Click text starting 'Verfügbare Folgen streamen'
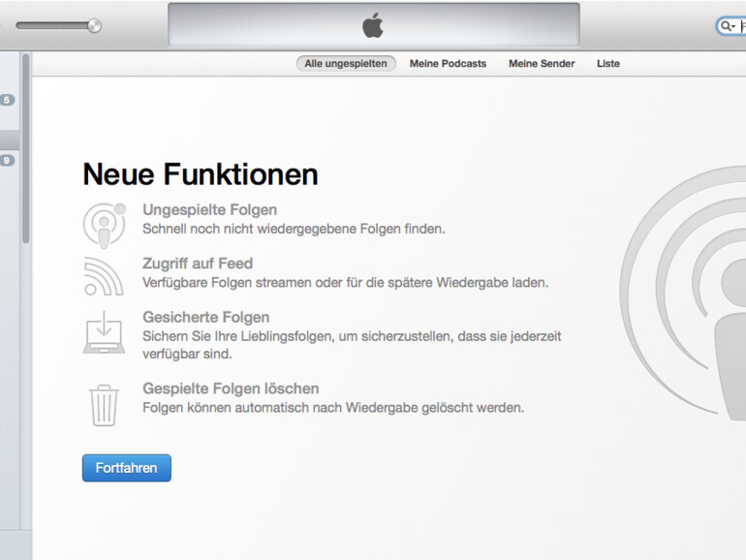The image size is (746, 560). (x=346, y=283)
